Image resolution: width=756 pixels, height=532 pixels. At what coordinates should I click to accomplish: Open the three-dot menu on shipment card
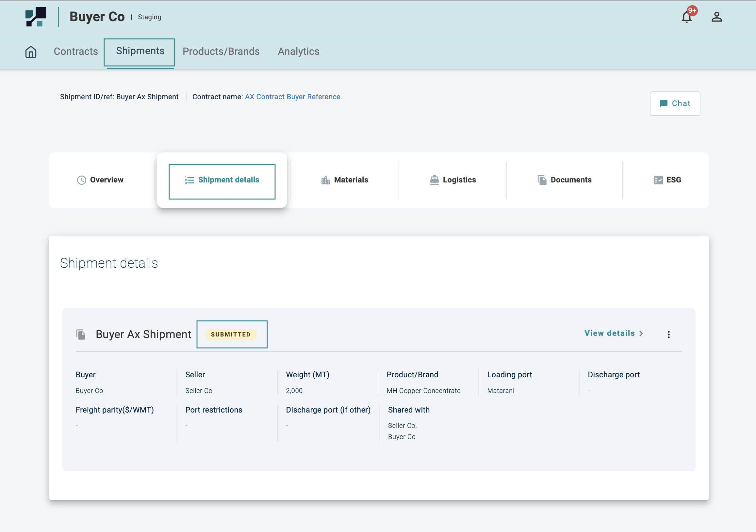click(x=668, y=334)
